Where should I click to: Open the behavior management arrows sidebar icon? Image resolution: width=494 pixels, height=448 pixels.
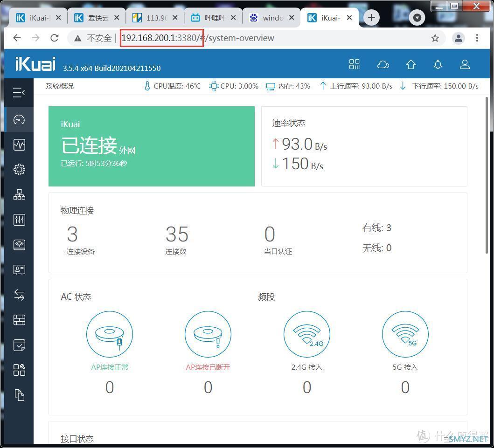tap(19, 295)
